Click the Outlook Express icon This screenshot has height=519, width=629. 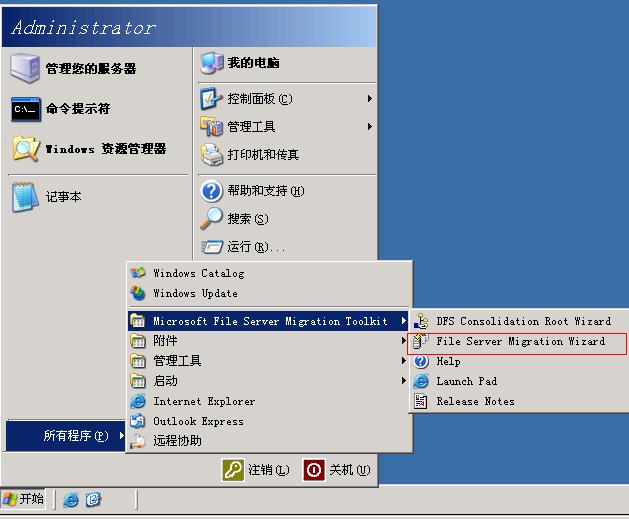tap(138, 421)
